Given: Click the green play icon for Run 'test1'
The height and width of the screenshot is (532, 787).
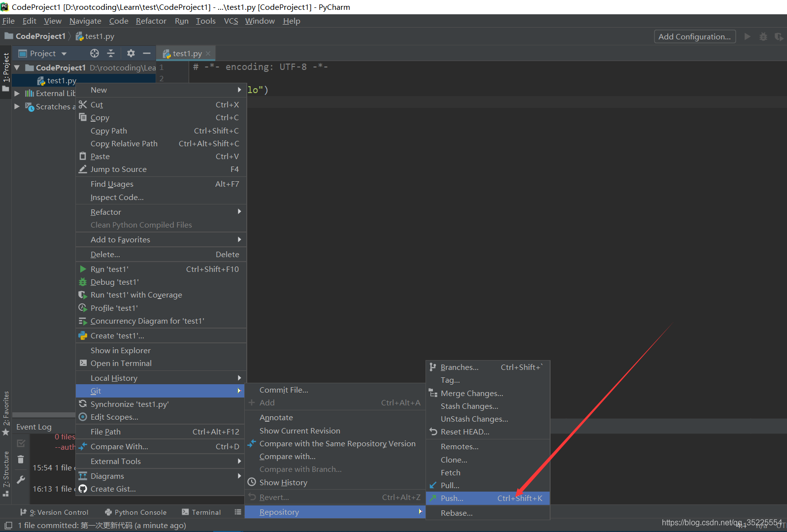Looking at the screenshot, I should coord(83,269).
